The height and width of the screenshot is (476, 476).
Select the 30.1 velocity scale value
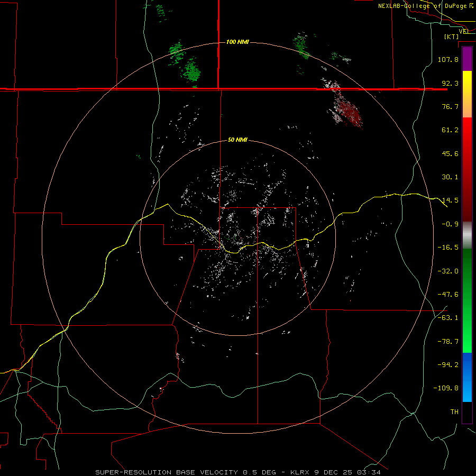coord(450,177)
